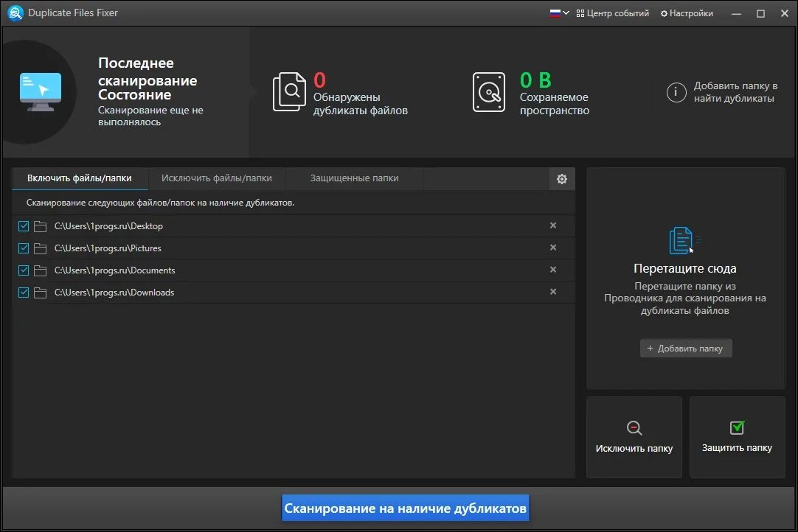Select the 'Защитить папку' green checkmark icon
The width and height of the screenshot is (798, 532).
[737, 426]
